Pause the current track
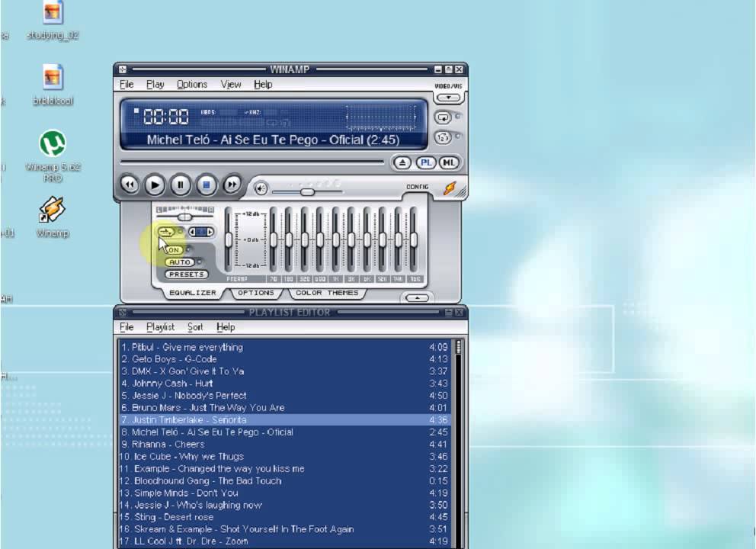Viewport: 756px width, 549px height. (181, 185)
